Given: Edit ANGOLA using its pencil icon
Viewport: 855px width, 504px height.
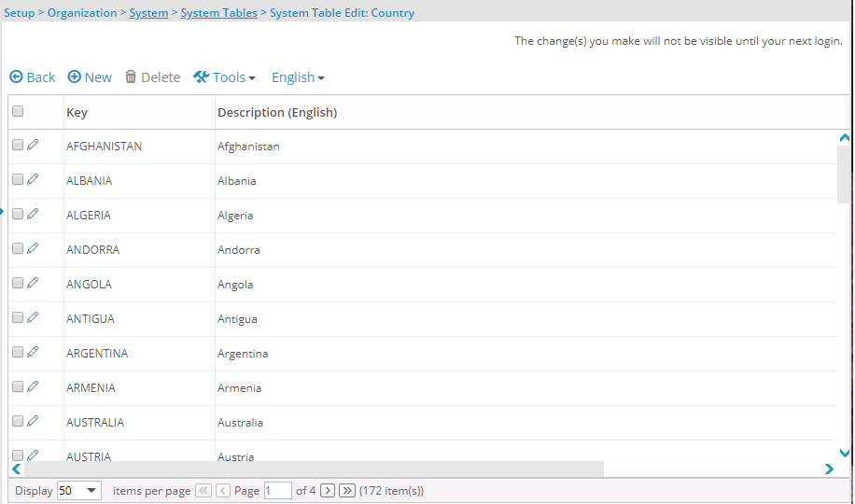Looking at the screenshot, I should click(x=33, y=283).
